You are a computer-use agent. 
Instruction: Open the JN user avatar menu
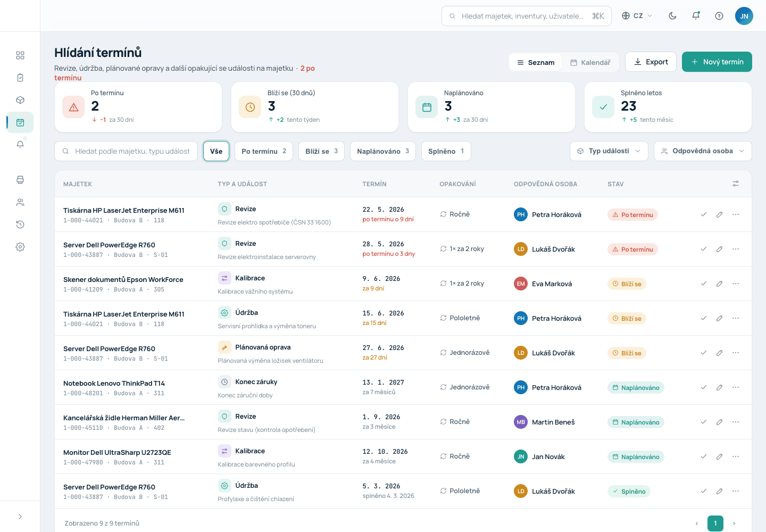744,16
